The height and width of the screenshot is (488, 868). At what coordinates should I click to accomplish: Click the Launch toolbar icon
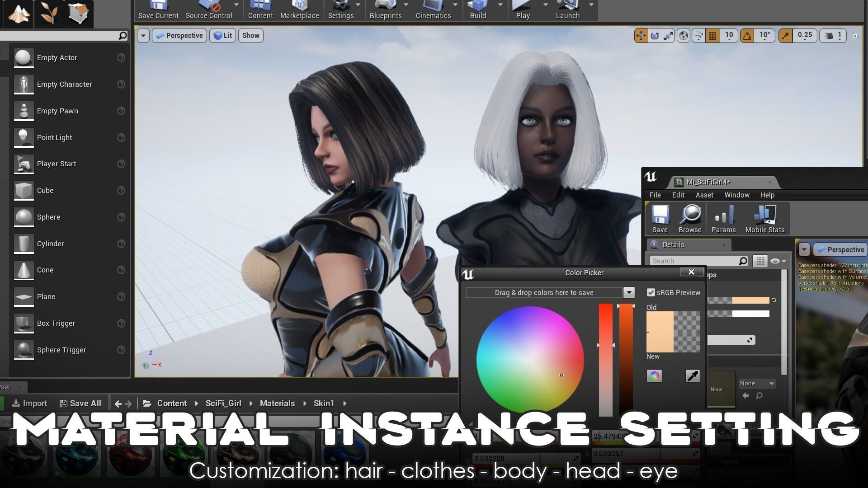pos(567,10)
